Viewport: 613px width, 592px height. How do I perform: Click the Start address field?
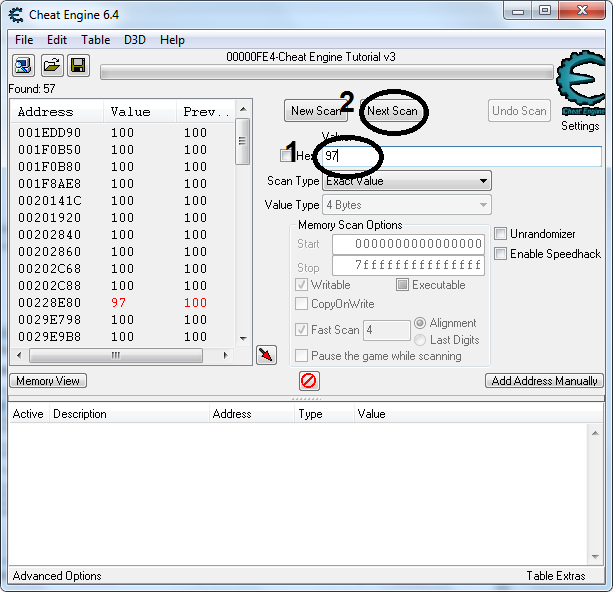pos(409,244)
